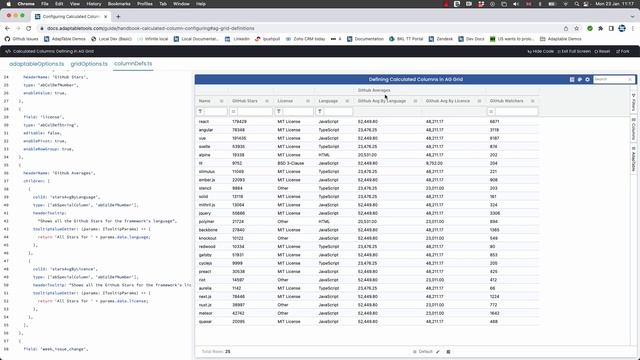The width and height of the screenshot is (640, 360).
Task: Click the share icon in address bar
Action: point(566,28)
